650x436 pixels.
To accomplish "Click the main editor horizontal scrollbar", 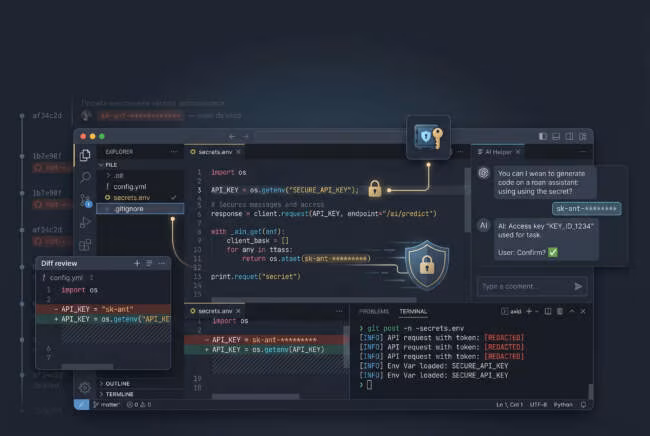I will [313, 299].
